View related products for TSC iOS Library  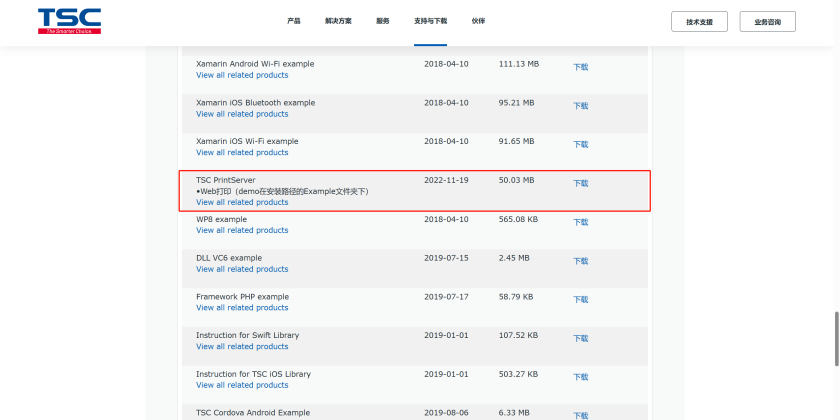point(242,385)
